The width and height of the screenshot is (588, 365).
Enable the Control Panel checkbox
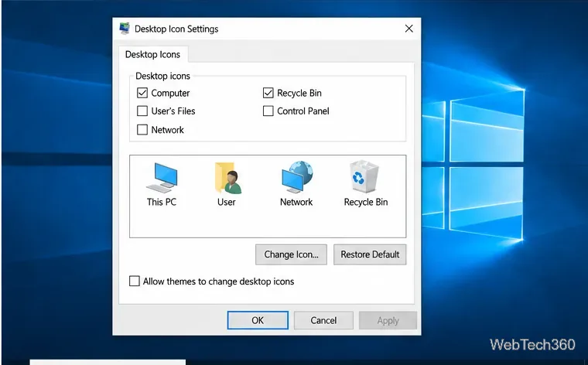268,111
